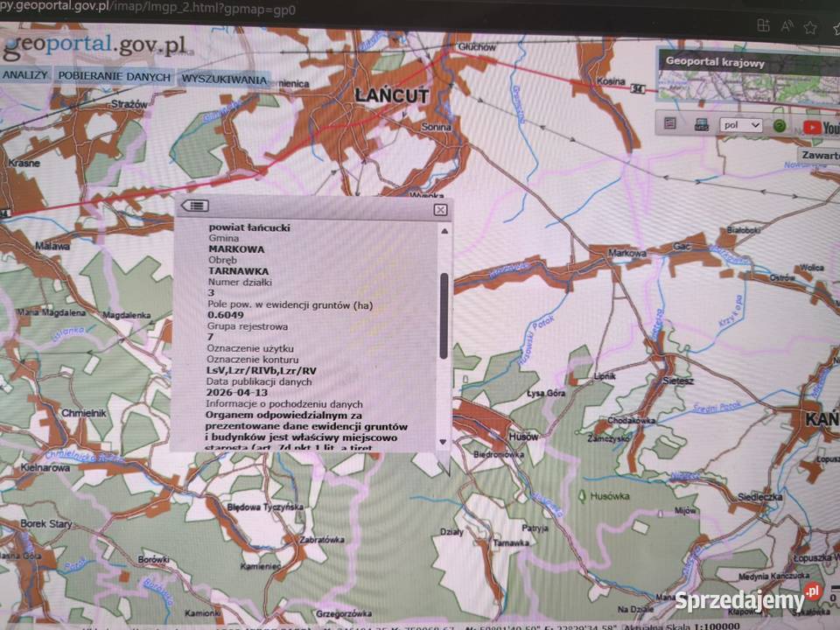Click the browser read aloud icon
This screenshot has width=840, height=630.
(787, 25)
